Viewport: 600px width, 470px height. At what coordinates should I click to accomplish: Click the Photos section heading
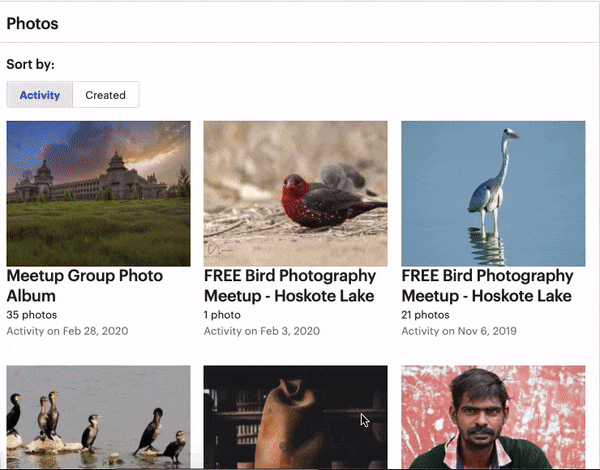point(33,24)
